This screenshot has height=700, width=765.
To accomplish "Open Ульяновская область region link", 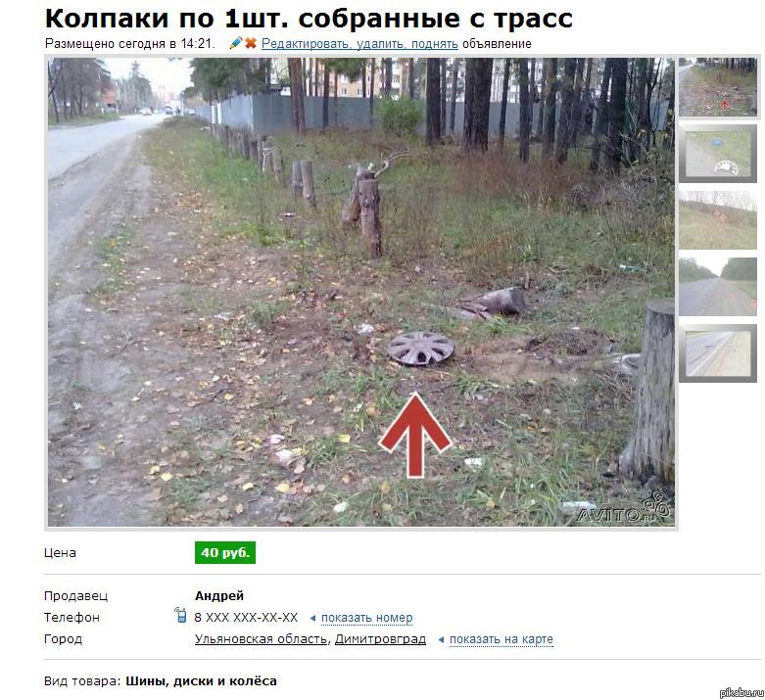I will (x=261, y=639).
